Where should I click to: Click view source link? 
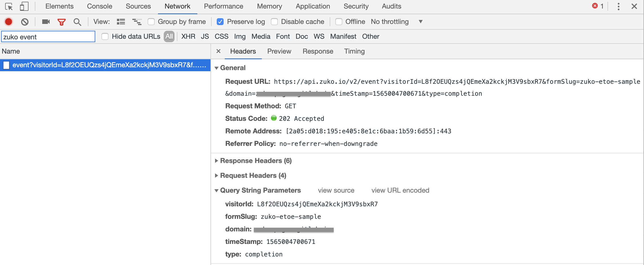click(336, 190)
